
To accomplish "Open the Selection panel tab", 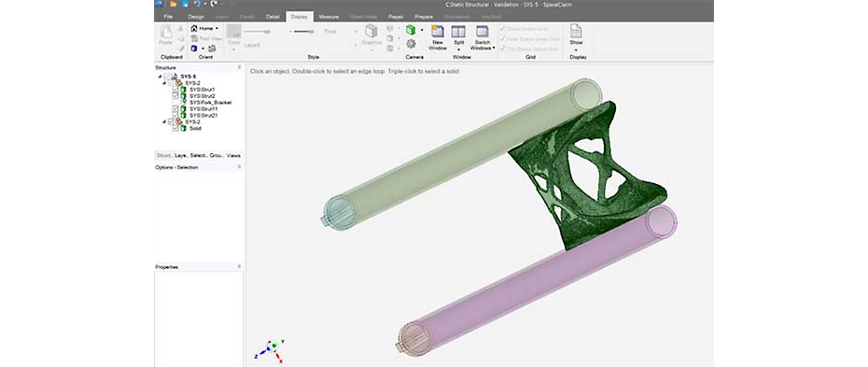I will 198,156.
